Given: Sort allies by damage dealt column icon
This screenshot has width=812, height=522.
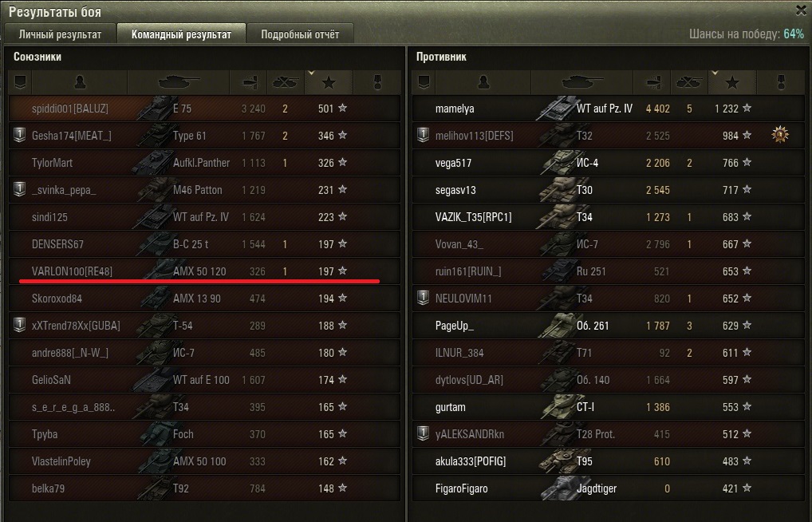Looking at the screenshot, I should pyautogui.click(x=249, y=82).
